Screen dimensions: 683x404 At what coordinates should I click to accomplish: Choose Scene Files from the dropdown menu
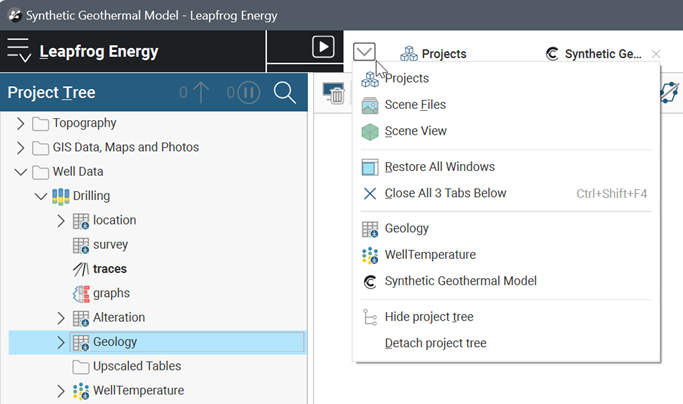[x=415, y=104]
